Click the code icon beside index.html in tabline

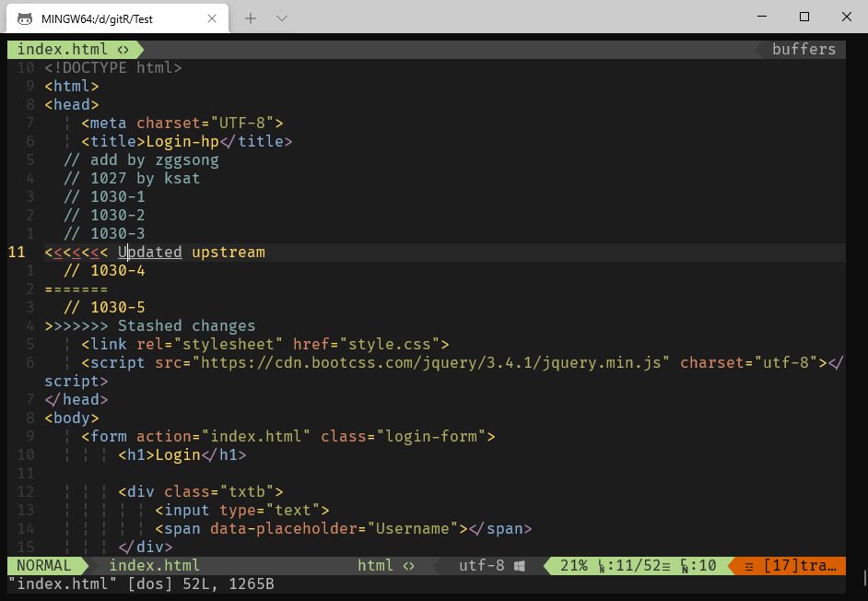click(123, 49)
